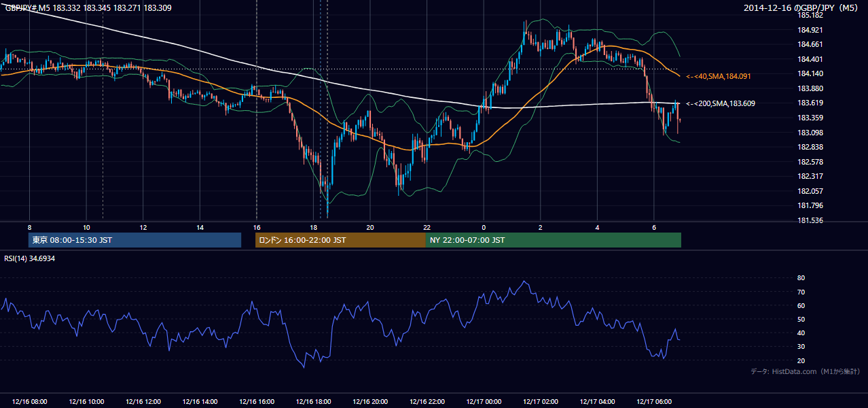This screenshot has height=408, width=868.
Task: Click price axis label 185.182
Action: point(810,15)
